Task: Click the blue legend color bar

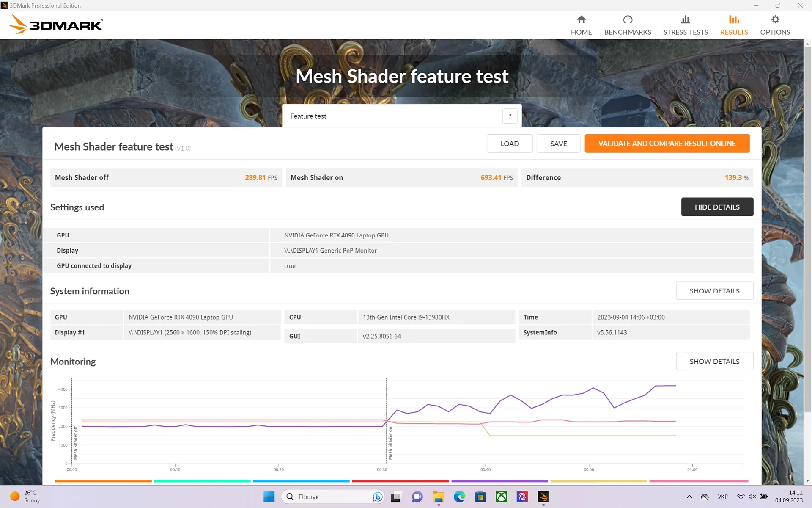Action: (x=301, y=481)
